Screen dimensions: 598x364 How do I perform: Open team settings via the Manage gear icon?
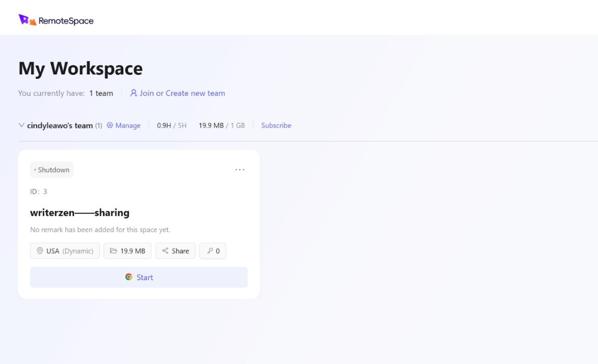110,125
